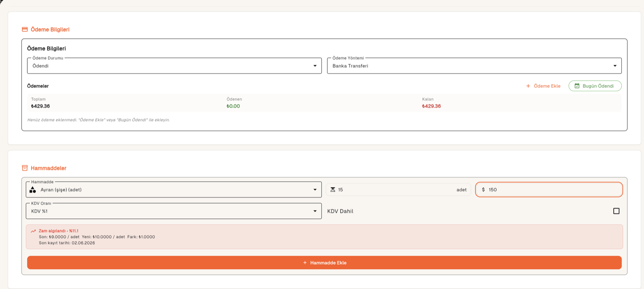Click the Toplam value ₺429.36
The width and height of the screenshot is (644, 289).
[40, 106]
